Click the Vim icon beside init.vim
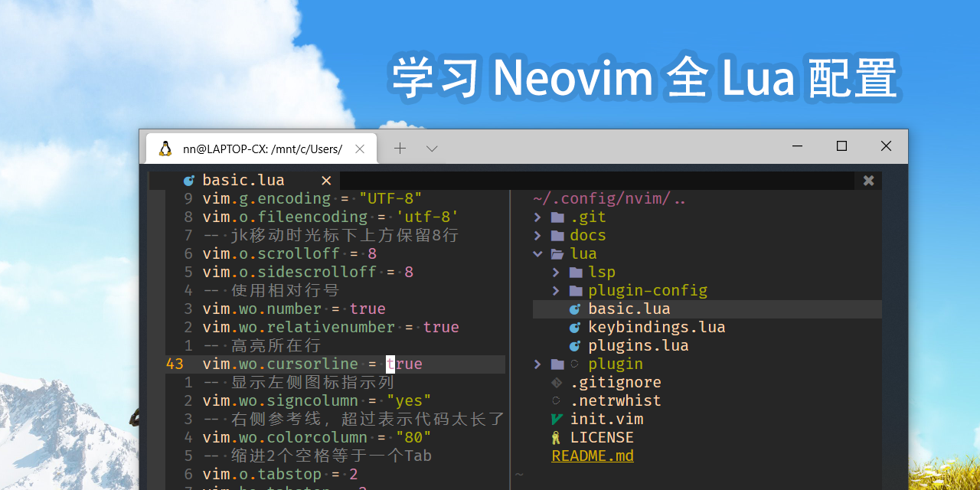 pos(557,420)
